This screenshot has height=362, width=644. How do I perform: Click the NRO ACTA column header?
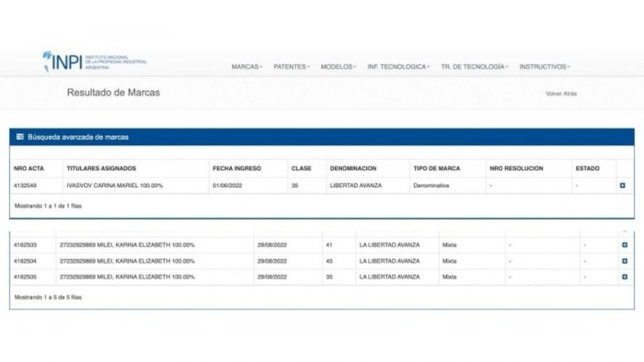29,168
